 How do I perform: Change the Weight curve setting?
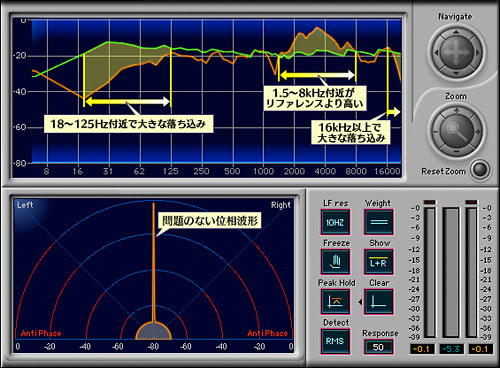(x=379, y=222)
